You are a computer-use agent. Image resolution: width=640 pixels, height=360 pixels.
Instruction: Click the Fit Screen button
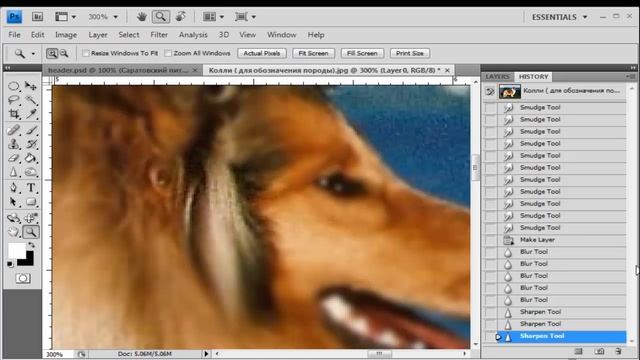pos(313,53)
